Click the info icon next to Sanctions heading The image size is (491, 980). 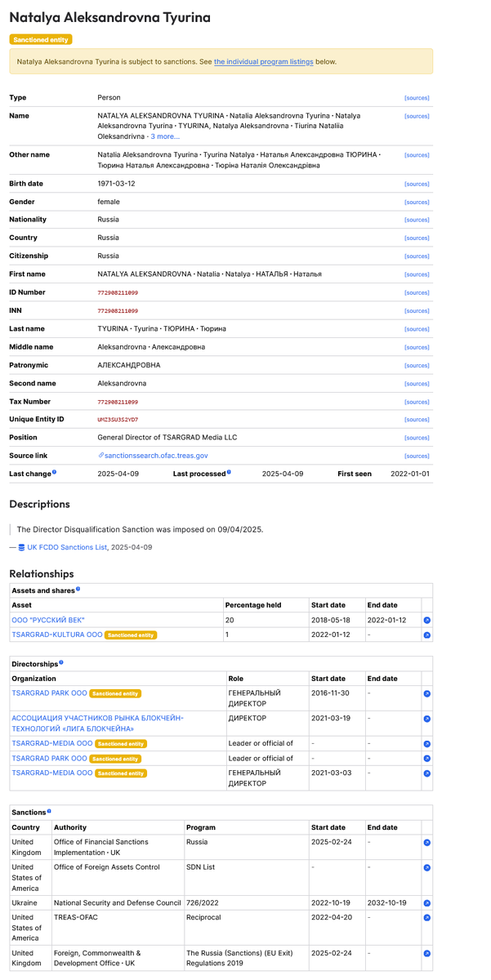(x=49, y=812)
